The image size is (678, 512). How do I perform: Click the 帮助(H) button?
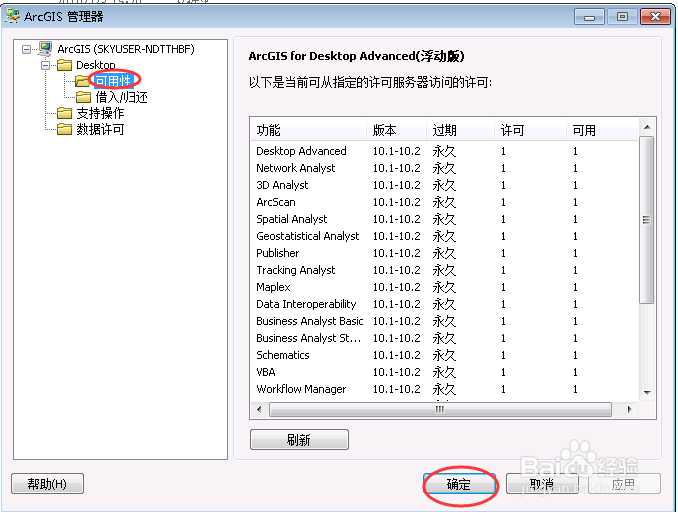[47, 483]
